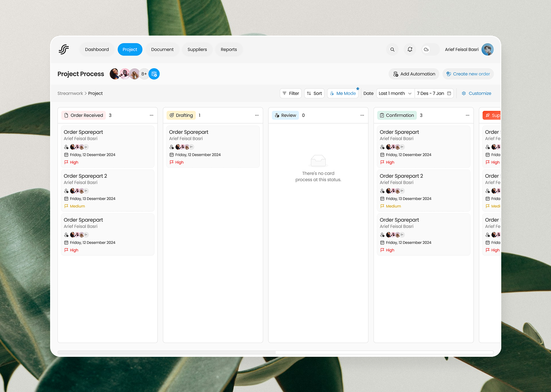Open notifications bell icon
The width and height of the screenshot is (551, 392).
tap(410, 49)
